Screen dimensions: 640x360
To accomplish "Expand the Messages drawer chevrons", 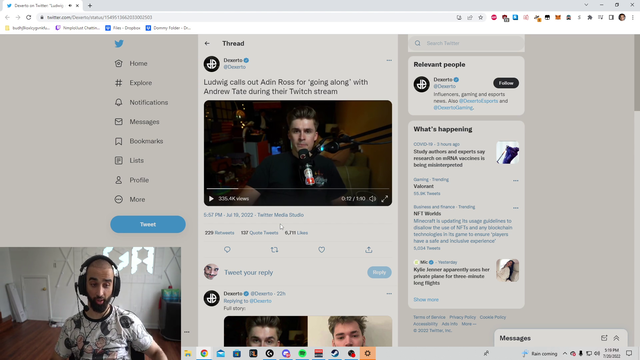I will point(616,338).
